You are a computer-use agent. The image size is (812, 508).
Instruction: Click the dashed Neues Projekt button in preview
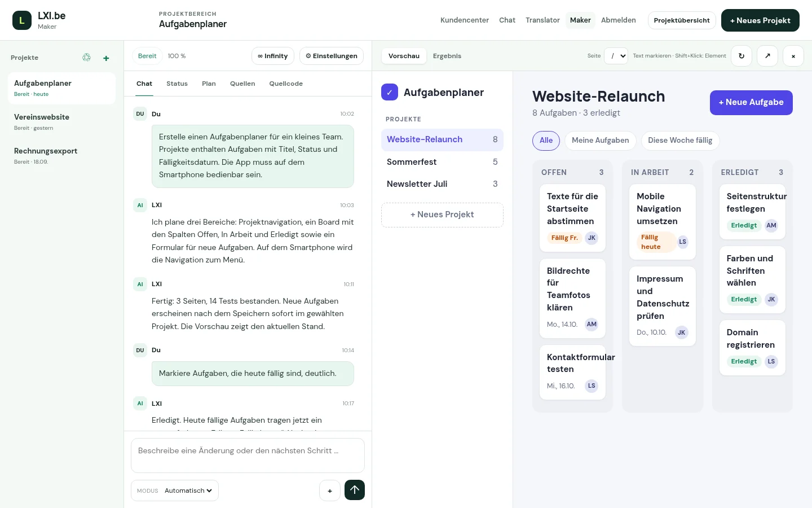(x=442, y=214)
